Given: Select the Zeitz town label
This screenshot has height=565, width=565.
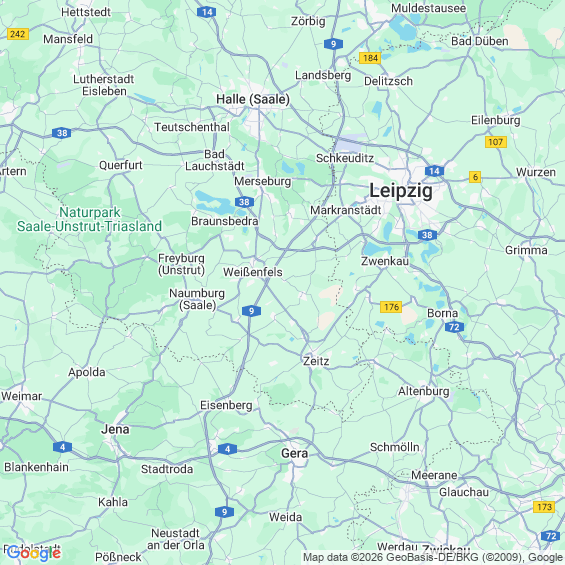Looking at the screenshot, I should (316, 361).
